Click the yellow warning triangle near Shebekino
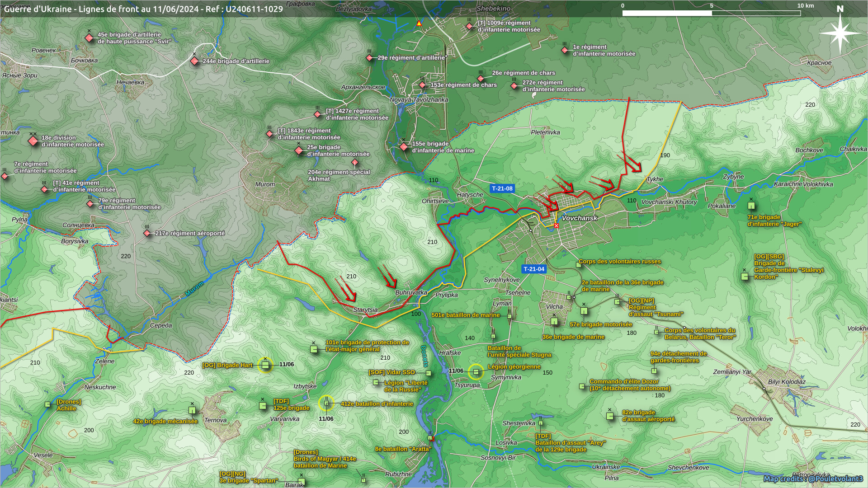 click(419, 23)
